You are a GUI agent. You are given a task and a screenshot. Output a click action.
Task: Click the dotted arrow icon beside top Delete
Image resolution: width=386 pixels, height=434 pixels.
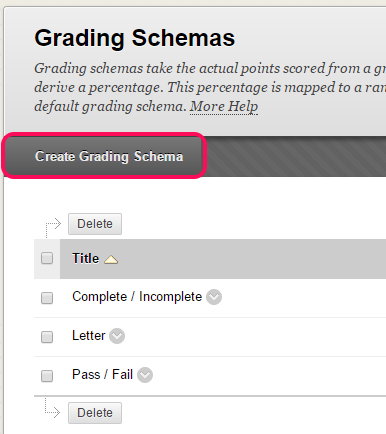[53, 228]
